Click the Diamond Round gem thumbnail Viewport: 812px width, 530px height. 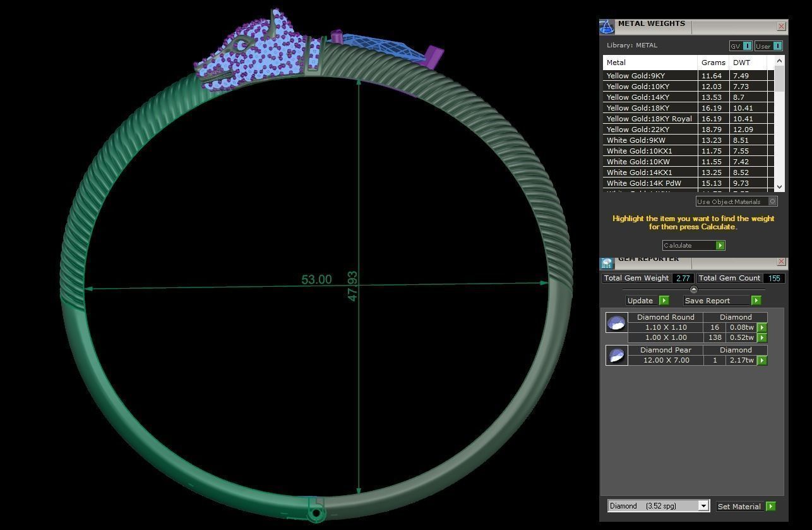click(616, 323)
